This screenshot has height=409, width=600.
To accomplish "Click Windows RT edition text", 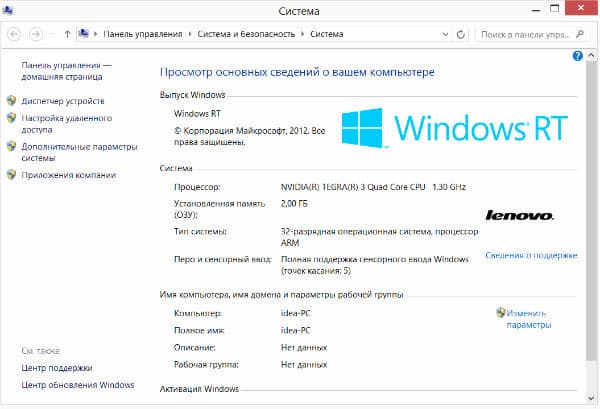I will tap(197, 114).
